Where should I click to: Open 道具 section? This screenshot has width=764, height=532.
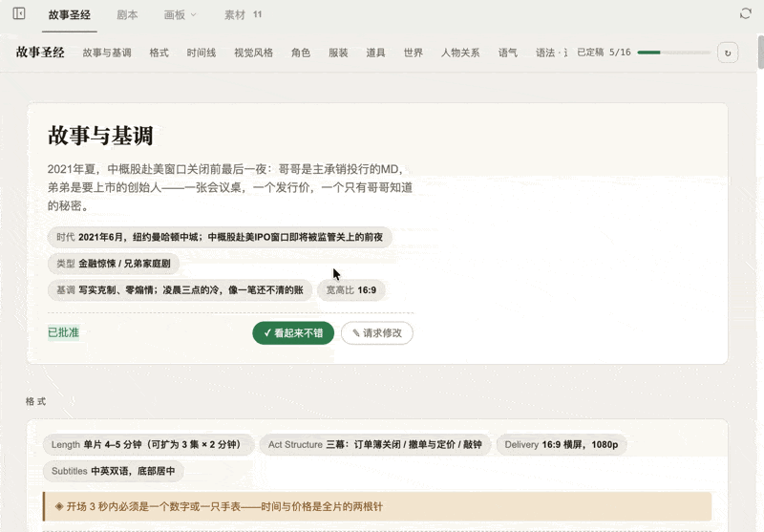click(375, 53)
